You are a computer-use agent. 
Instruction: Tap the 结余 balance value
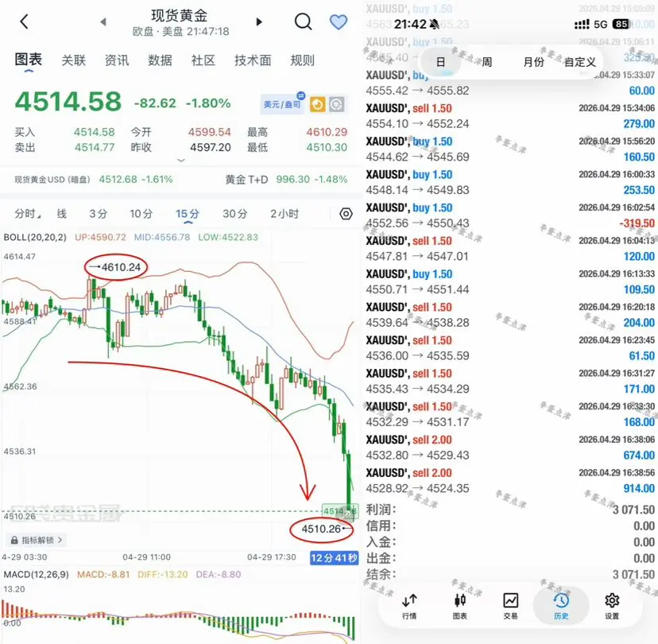[x=633, y=574]
